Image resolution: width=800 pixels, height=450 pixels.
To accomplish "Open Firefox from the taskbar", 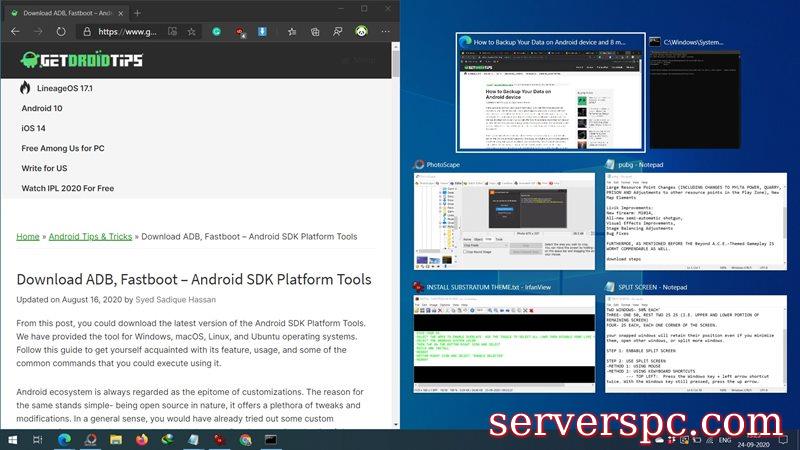I will pos(141,440).
